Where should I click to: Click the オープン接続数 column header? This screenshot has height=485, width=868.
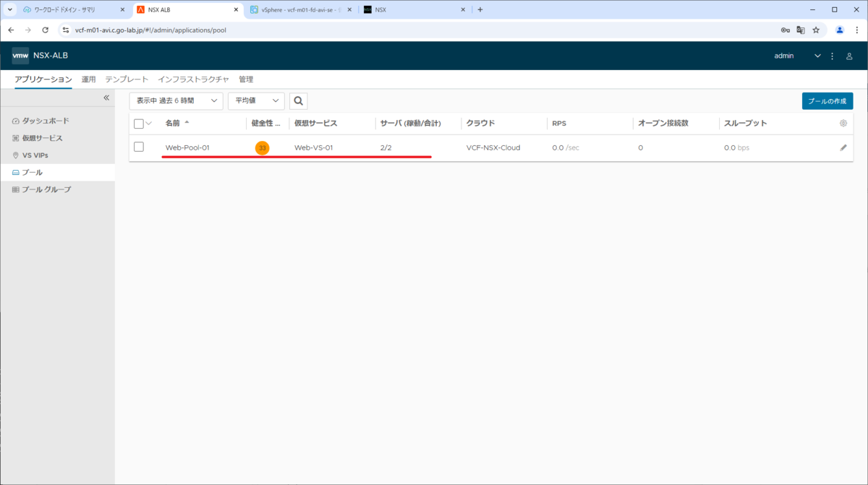point(663,124)
